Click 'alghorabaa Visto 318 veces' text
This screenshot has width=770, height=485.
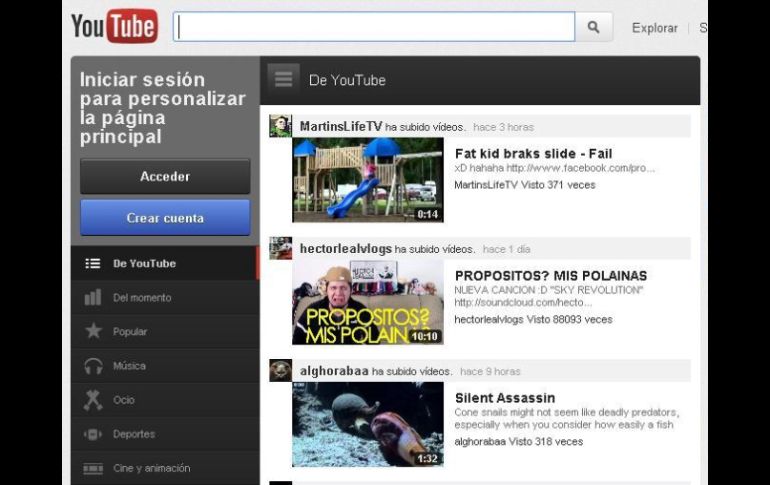tap(519, 442)
